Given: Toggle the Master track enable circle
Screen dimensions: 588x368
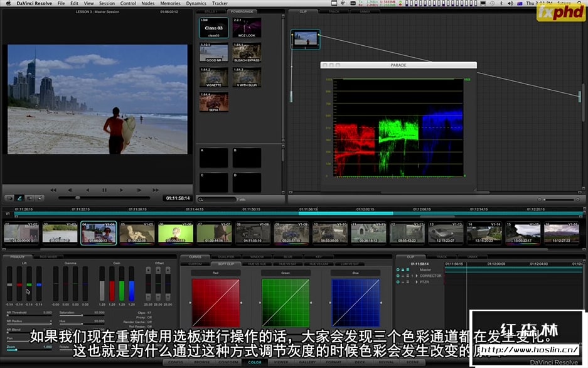Looking at the screenshot, I should [398, 269].
